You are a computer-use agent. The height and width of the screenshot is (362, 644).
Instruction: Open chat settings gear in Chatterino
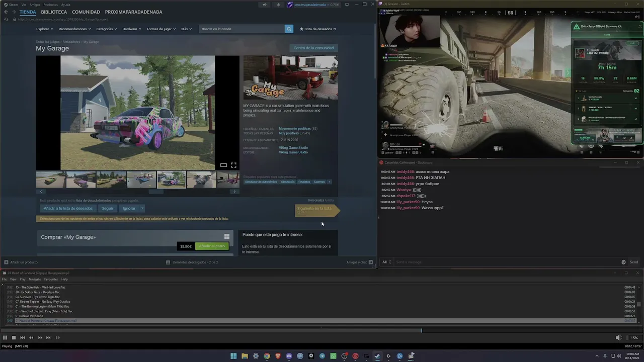(x=624, y=262)
